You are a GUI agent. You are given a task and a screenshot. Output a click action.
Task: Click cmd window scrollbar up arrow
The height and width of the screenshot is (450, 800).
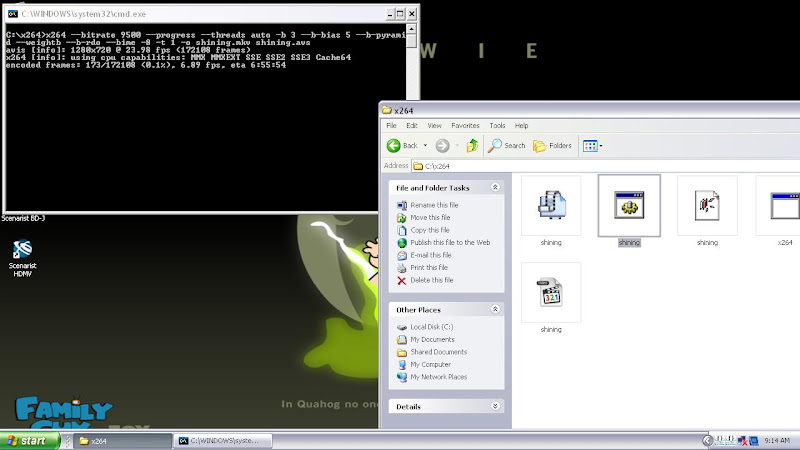412,29
